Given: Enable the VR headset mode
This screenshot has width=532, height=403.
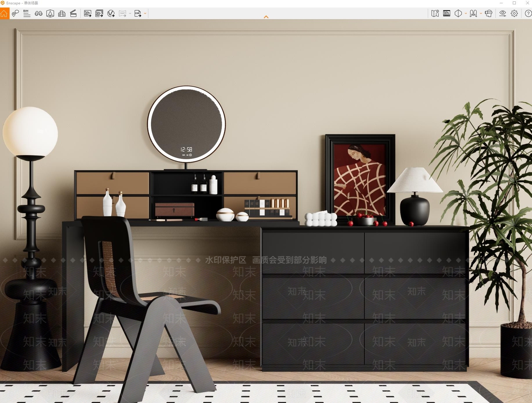Looking at the screenshot, I should pyautogui.click(x=488, y=13).
